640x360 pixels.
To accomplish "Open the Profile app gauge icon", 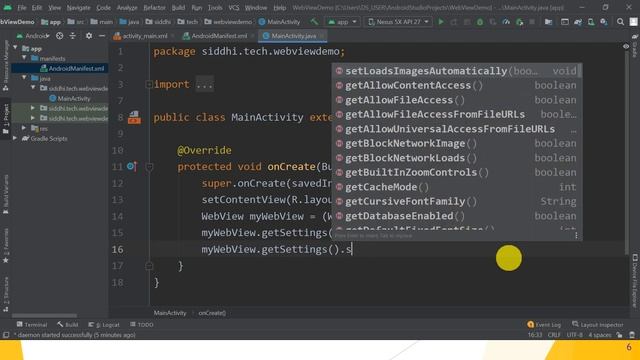I will tap(506, 22).
